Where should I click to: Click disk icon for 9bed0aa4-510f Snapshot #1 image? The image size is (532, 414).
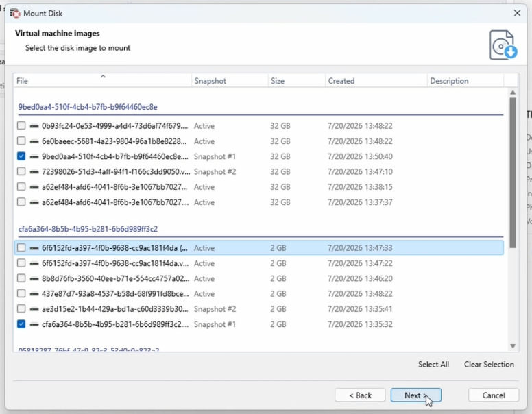click(34, 157)
